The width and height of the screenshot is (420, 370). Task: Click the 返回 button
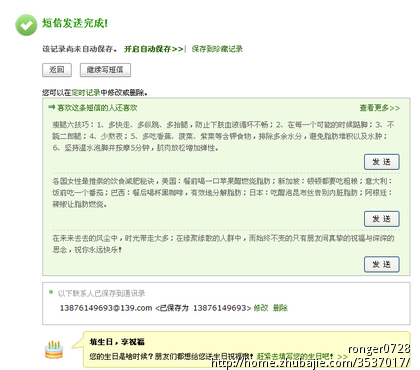57,70
